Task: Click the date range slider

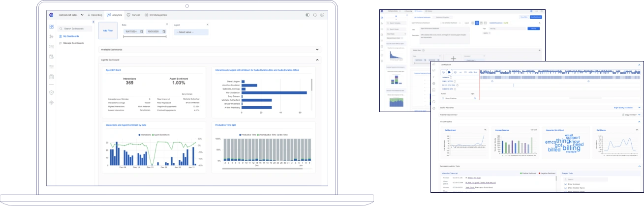Action: [x=145, y=36]
